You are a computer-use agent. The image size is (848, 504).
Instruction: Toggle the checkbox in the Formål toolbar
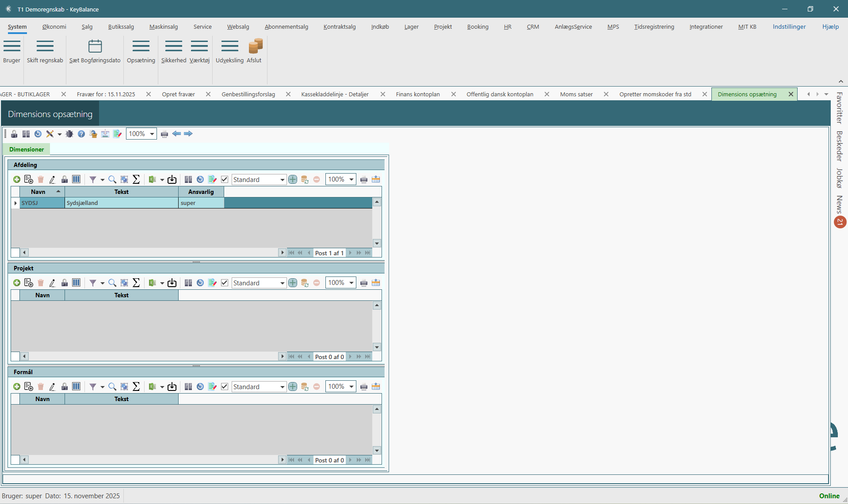[225, 387]
